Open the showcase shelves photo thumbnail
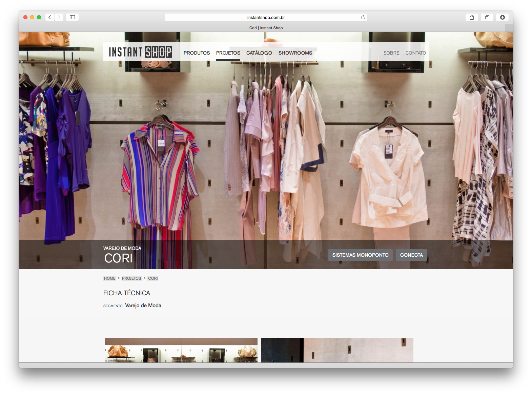 (181, 350)
